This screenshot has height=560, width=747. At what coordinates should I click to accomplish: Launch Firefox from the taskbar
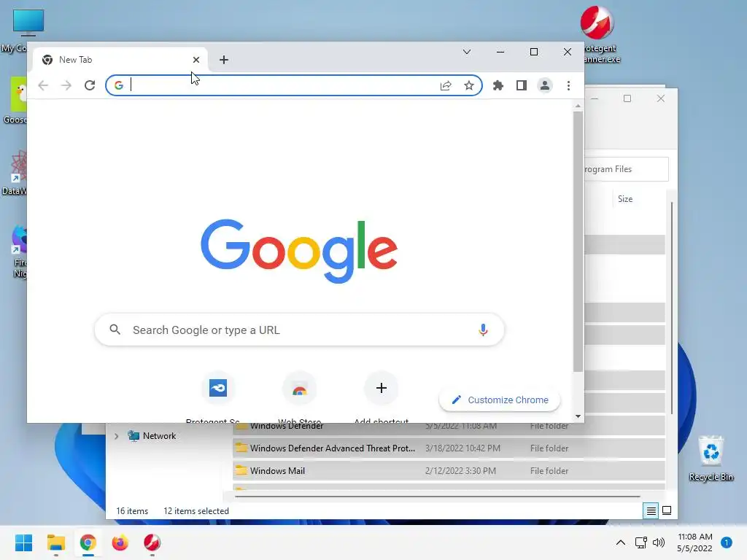tap(120, 542)
